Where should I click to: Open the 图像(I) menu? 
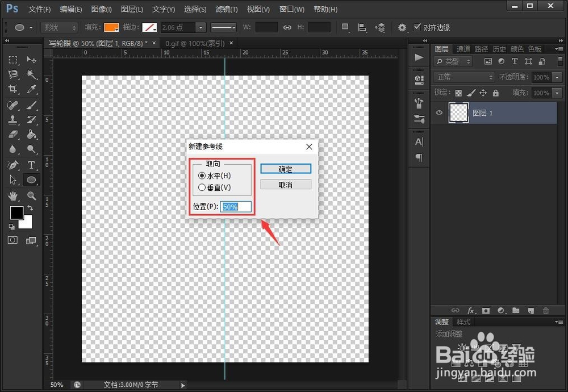pyautogui.click(x=101, y=9)
